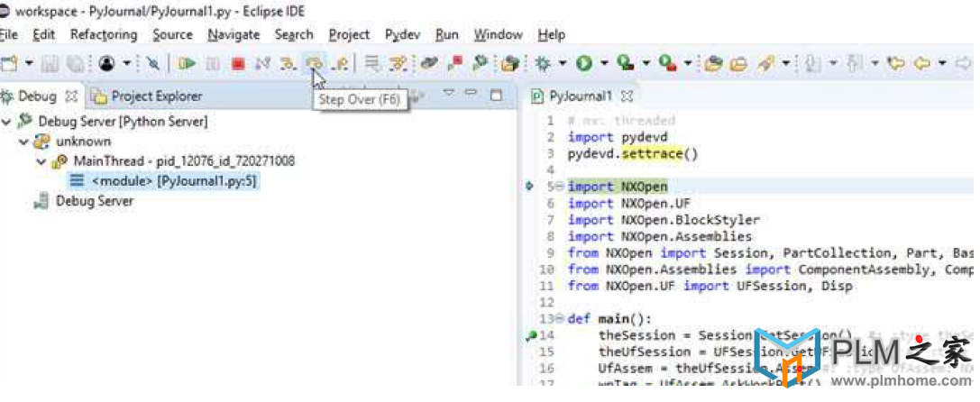Maximize the Debug view panel

496,95
